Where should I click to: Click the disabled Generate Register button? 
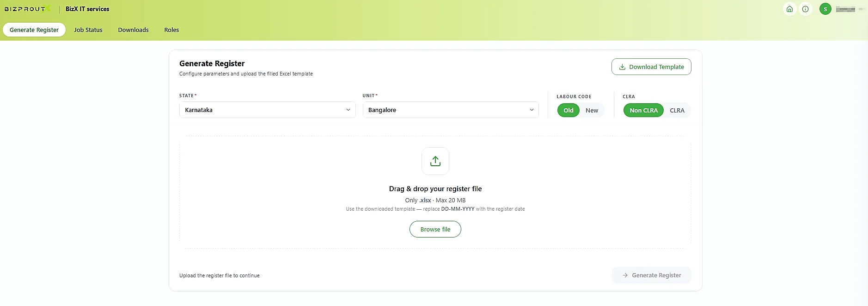[x=651, y=275]
